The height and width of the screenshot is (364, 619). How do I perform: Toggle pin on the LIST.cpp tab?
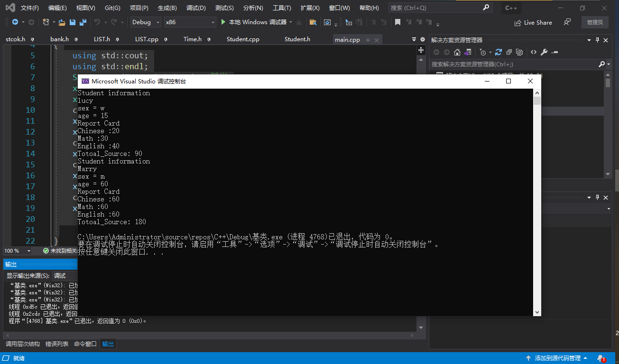166,40
